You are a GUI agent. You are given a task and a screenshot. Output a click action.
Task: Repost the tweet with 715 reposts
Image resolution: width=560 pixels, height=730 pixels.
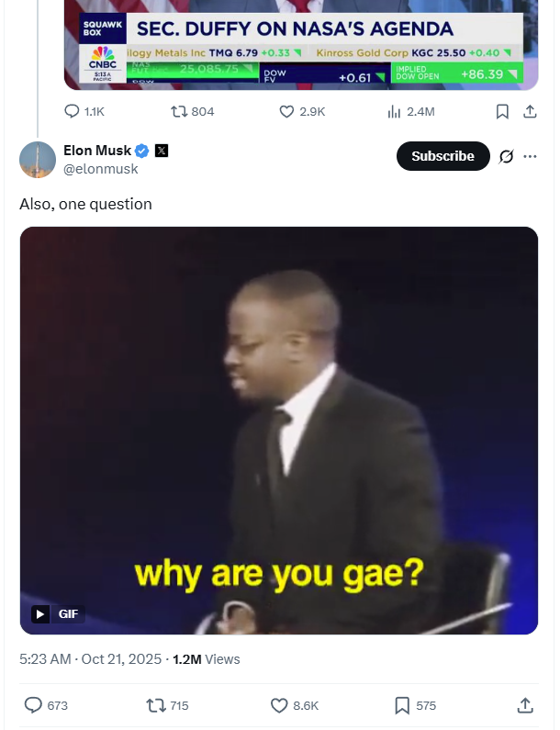(168, 705)
